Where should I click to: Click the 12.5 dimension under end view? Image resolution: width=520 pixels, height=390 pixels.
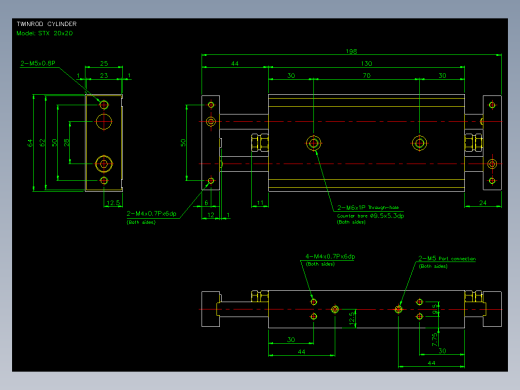tap(113, 202)
